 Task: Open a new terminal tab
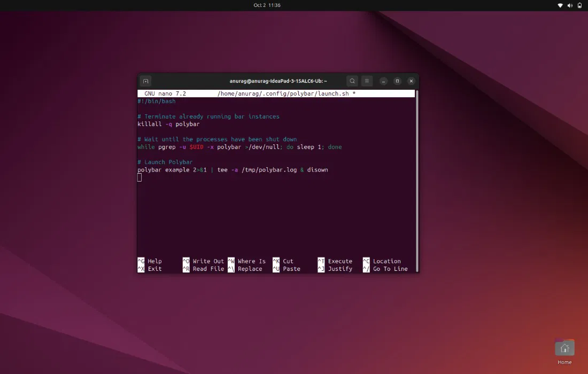[145, 81]
